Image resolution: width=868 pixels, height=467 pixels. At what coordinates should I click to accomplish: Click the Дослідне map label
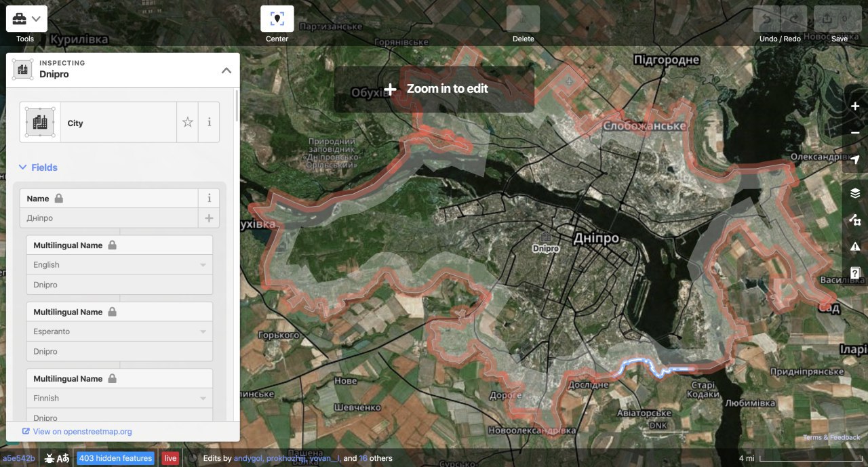click(x=589, y=384)
